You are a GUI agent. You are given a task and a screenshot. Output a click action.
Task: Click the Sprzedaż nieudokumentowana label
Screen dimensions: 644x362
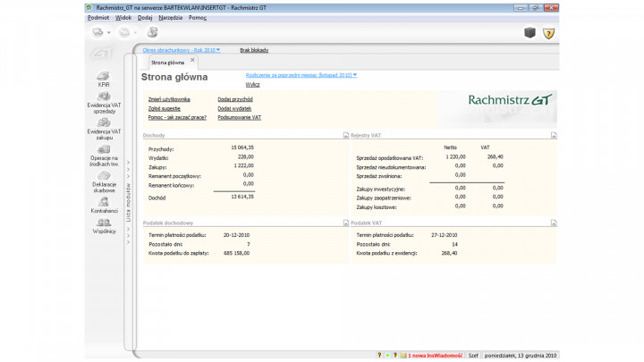tap(391, 167)
